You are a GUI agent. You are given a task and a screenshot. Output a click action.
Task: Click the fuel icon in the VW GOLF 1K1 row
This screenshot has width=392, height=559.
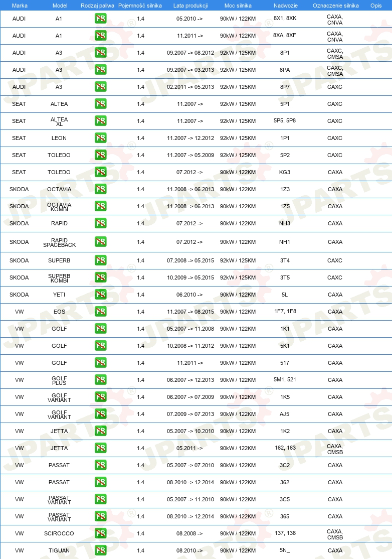click(x=100, y=329)
